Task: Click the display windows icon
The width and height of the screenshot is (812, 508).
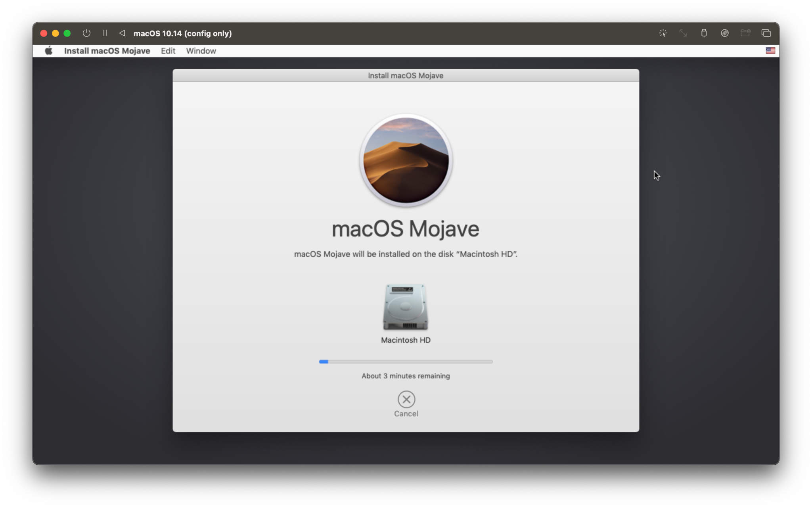Action: tap(766, 33)
